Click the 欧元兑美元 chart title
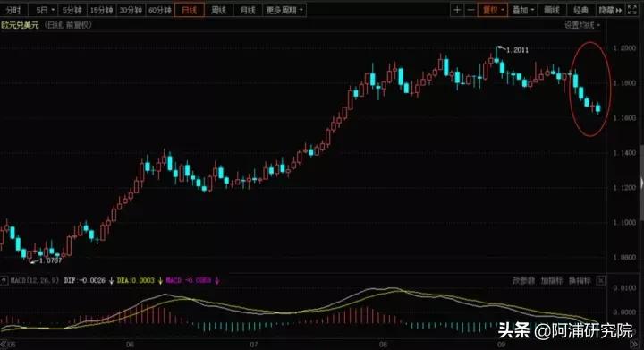This screenshot has width=644, height=350. [x=20, y=25]
